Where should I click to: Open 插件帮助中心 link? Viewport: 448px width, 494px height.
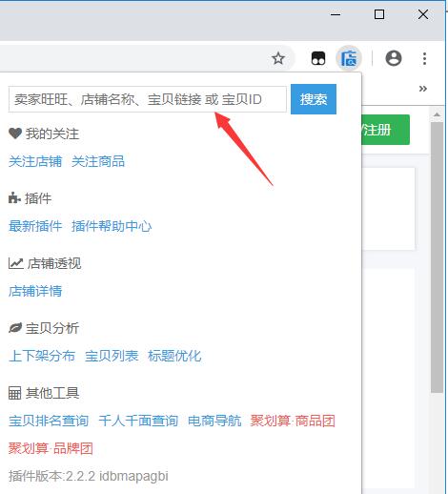[x=112, y=226]
